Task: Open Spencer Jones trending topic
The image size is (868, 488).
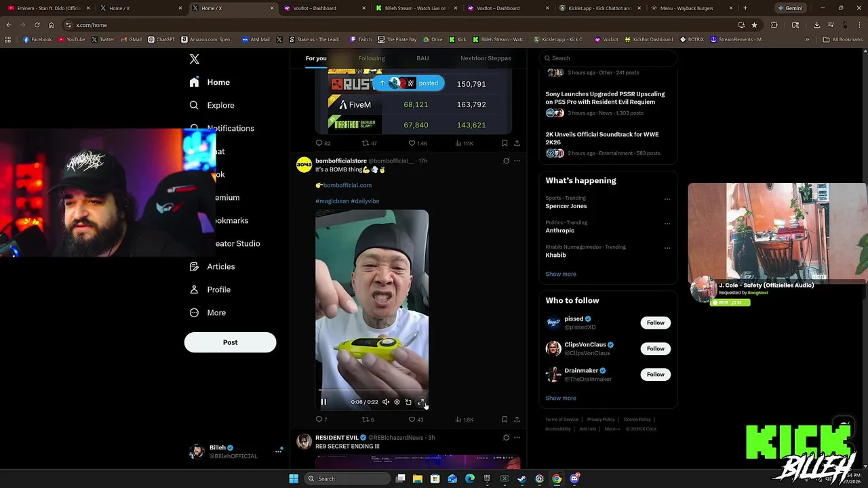Action: tap(566, 206)
